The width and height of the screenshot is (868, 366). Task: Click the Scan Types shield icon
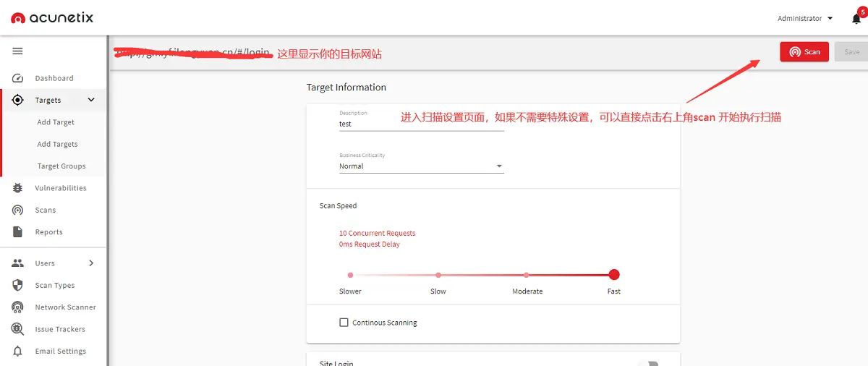[18, 286]
